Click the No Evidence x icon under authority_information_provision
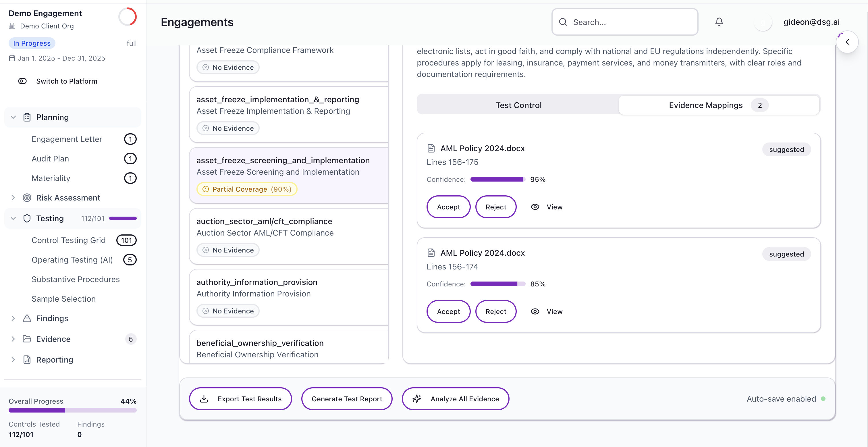Viewport: 868px width, 447px height. tap(206, 311)
